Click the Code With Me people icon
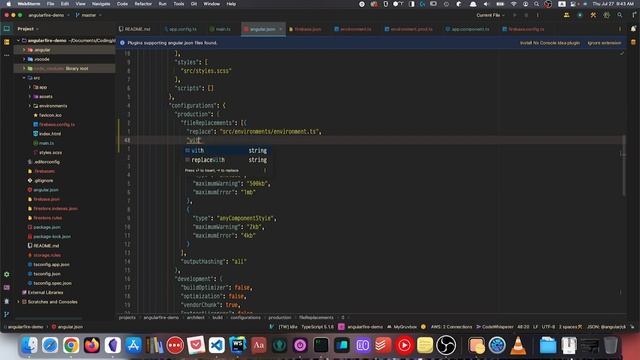 coord(567,15)
